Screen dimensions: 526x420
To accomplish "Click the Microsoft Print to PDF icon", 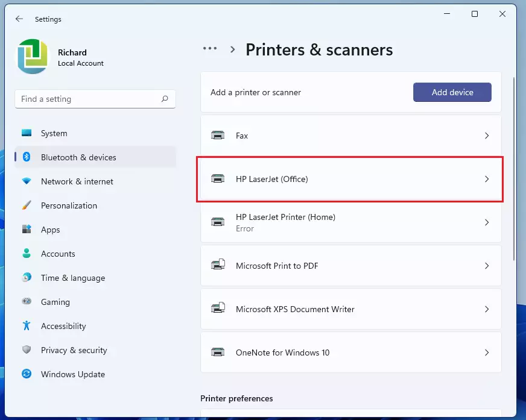I will 218,265.
